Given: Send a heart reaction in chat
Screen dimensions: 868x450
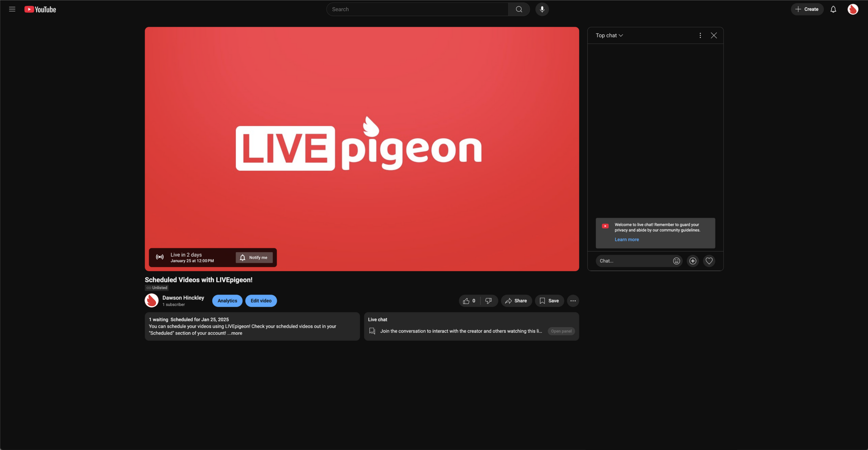Looking at the screenshot, I should point(709,261).
